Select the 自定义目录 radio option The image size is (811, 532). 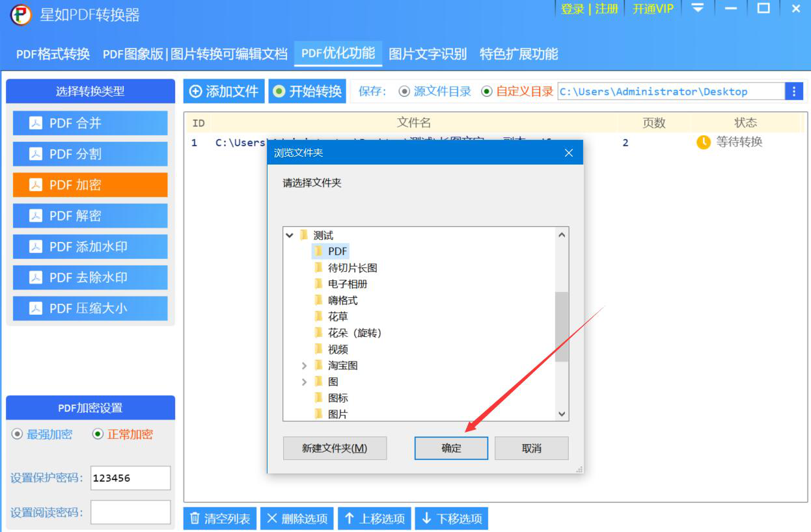click(487, 92)
